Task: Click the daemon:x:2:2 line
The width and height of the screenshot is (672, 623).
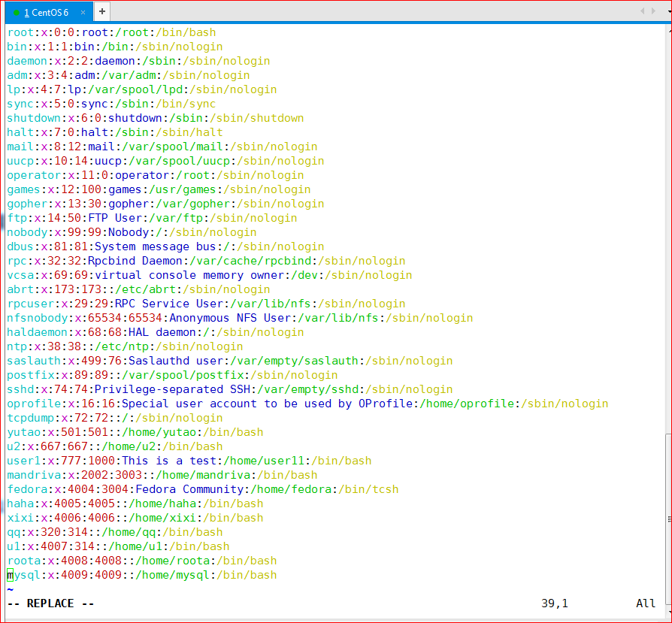Action: pyautogui.click(x=138, y=61)
